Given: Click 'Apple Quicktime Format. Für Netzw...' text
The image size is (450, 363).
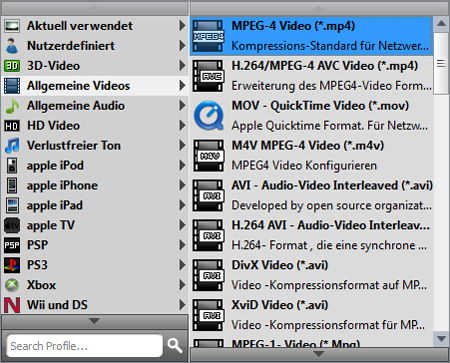Looking at the screenshot, I should click(330, 126).
